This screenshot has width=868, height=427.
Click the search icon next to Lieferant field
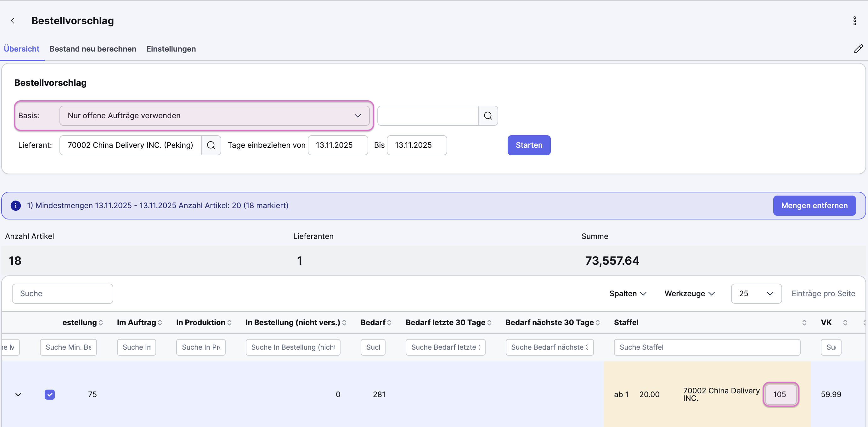tap(211, 145)
